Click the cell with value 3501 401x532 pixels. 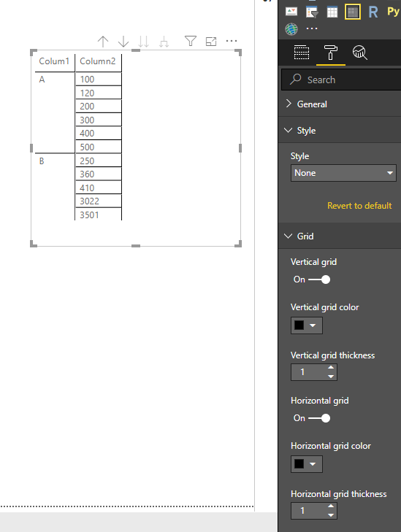coord(98,215)
